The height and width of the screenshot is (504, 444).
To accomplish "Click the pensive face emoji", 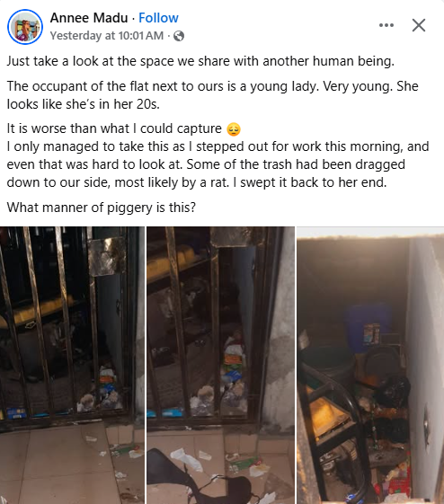I will coord(234,129).
